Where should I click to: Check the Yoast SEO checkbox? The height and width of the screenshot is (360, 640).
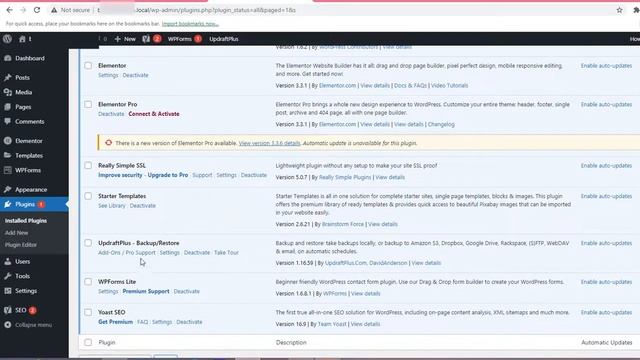88,312
